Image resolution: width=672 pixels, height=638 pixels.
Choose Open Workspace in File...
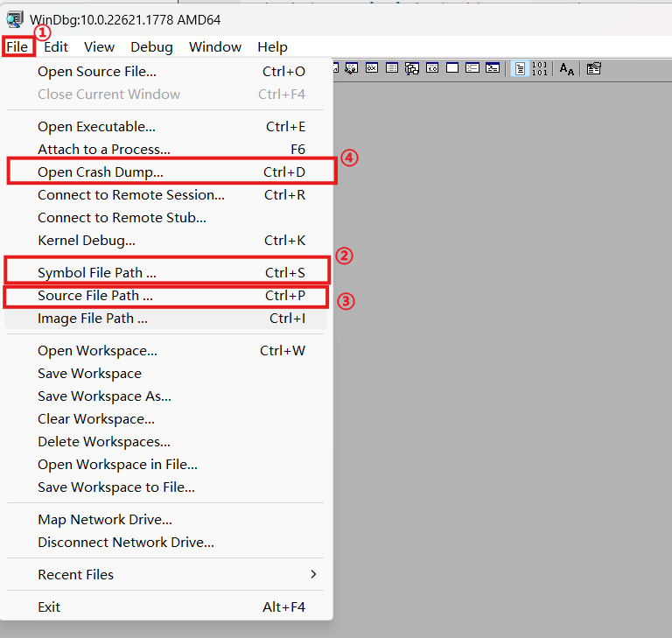point(166,465)
